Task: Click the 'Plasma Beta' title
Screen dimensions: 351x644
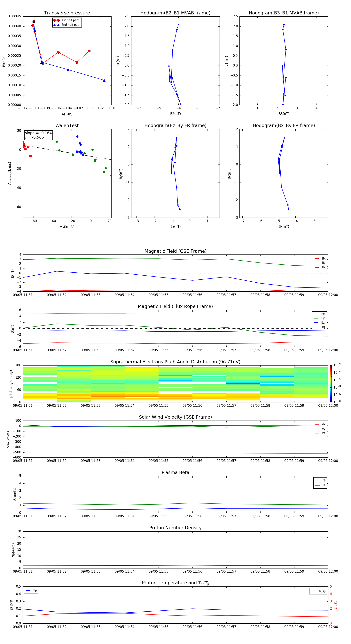Action: coord(175,472)
